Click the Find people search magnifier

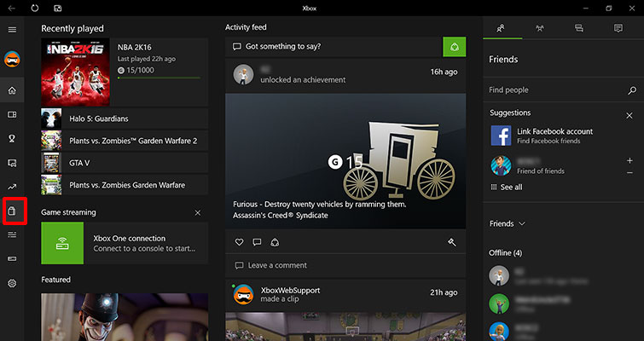pos(632,90)
